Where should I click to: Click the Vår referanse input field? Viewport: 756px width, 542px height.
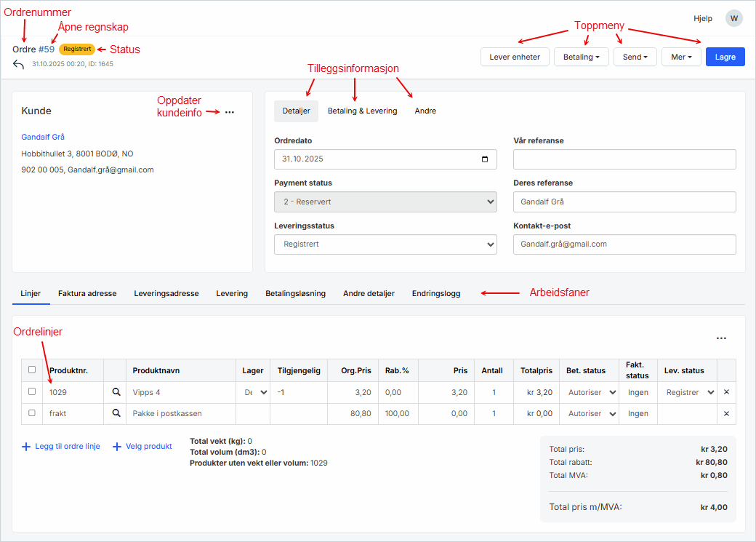coord(624,159)
